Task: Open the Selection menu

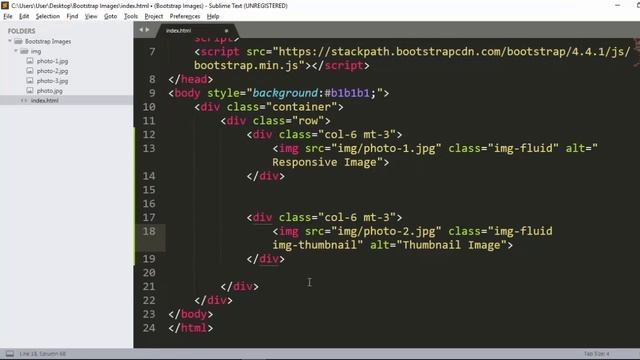Action: 48,16
